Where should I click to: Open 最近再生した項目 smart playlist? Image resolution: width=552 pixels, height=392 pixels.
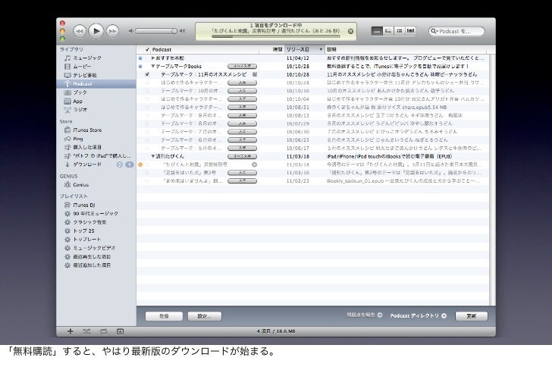[87, 257]
